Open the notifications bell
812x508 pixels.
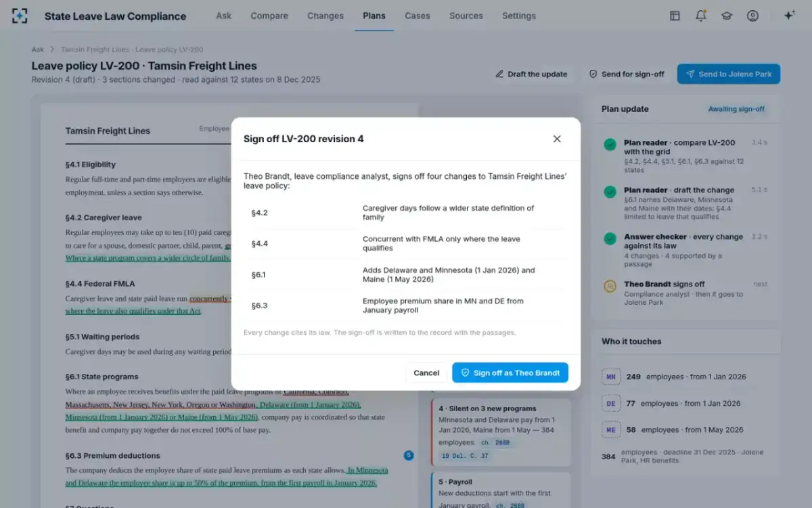coord(700,16)
